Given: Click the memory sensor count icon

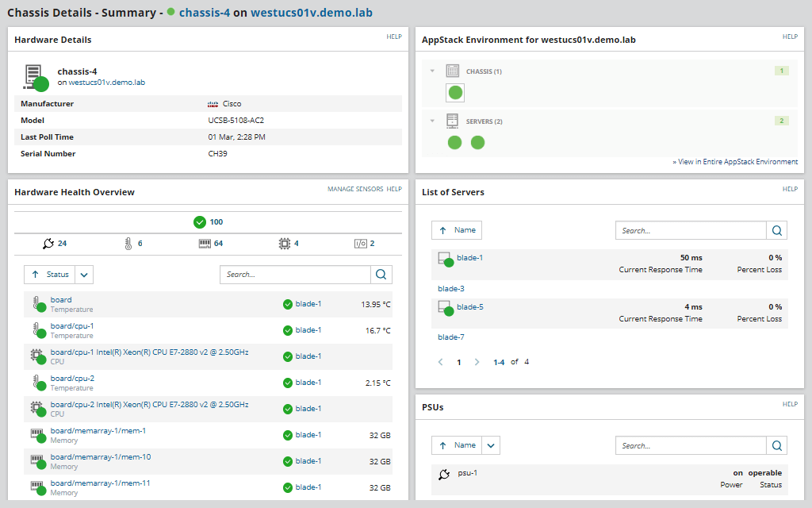Looking at the screenshot, I should 205,243.
